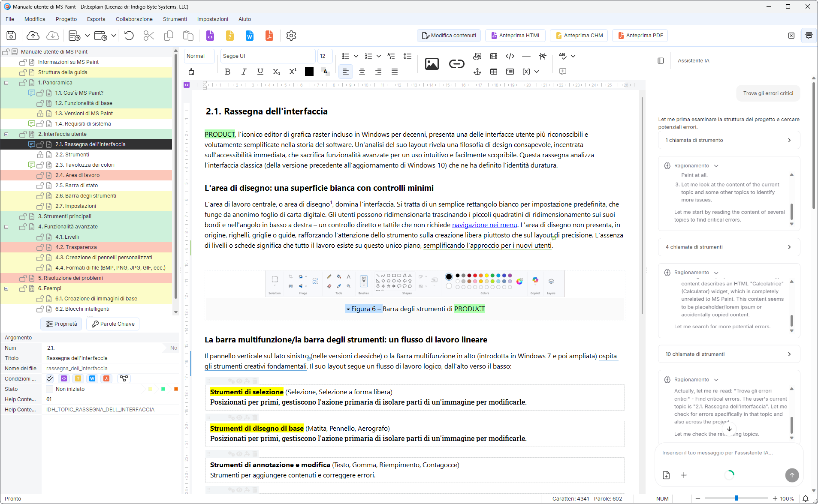Insert HTML code with the code icon

(510, 56)
